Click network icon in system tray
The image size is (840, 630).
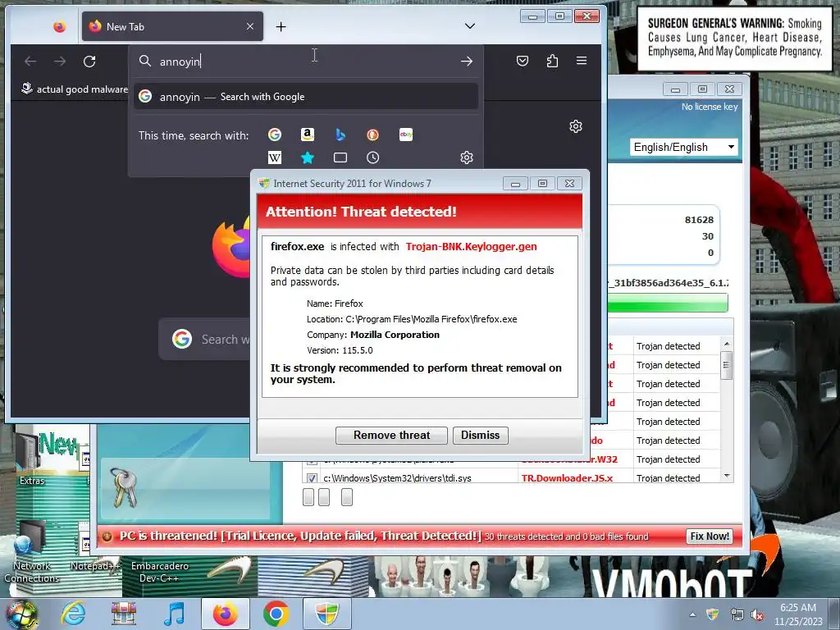[737, 615]
